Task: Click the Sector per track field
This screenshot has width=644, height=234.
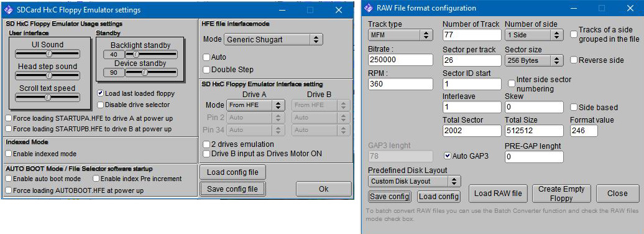Action: 472,60
